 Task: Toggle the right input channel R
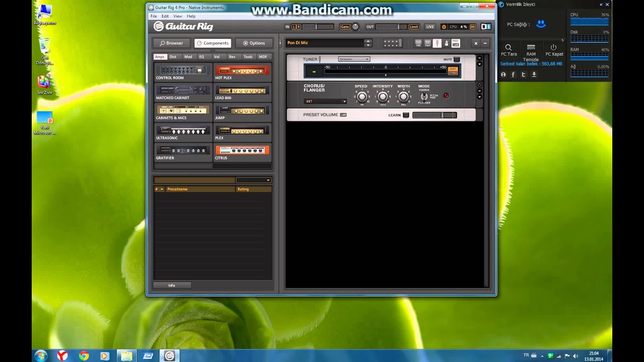pyautogui.click(x=298, y=27)
